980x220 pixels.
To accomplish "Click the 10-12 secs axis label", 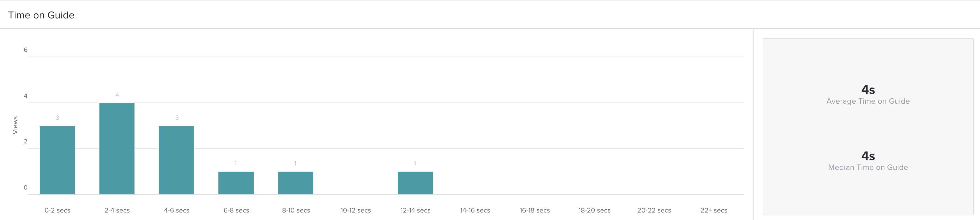I will click(x=356, y=210).
